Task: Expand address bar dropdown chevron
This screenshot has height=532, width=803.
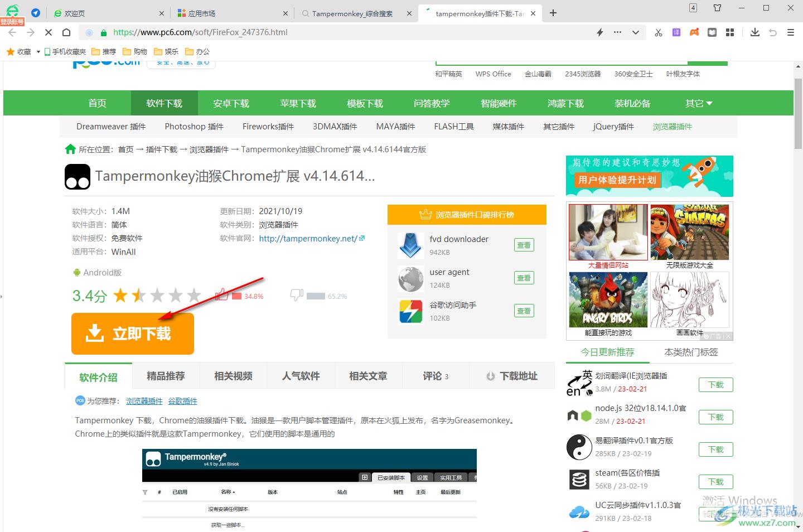Action: [x=635, y=32]
